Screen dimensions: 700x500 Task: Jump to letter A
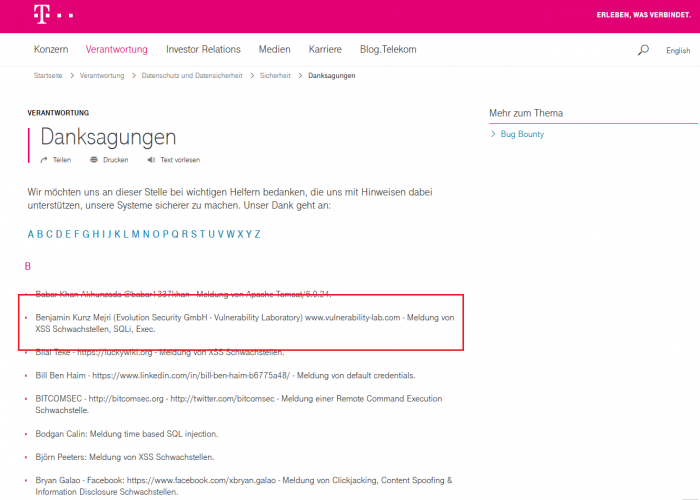(x=31, y=234)
